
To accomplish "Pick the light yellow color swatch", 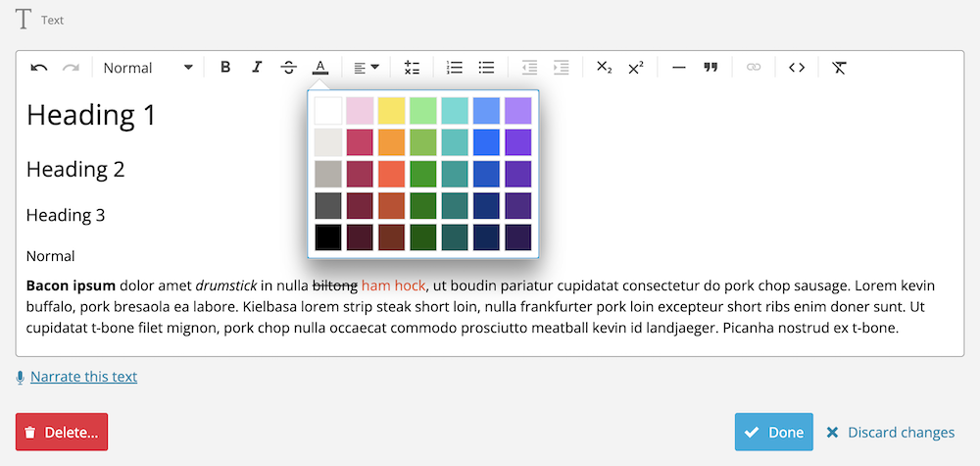I will [391, 111].
